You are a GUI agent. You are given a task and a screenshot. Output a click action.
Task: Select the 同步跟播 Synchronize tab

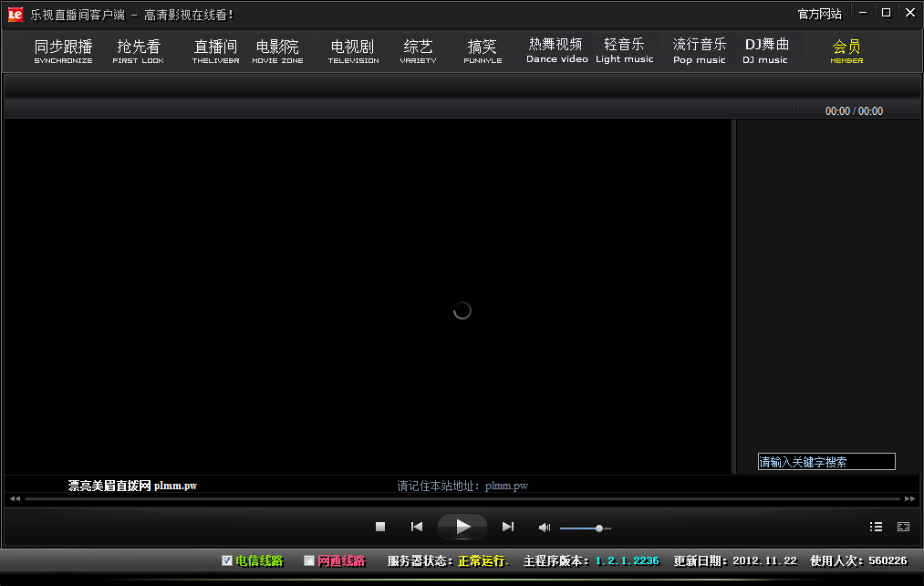point(62,50)
